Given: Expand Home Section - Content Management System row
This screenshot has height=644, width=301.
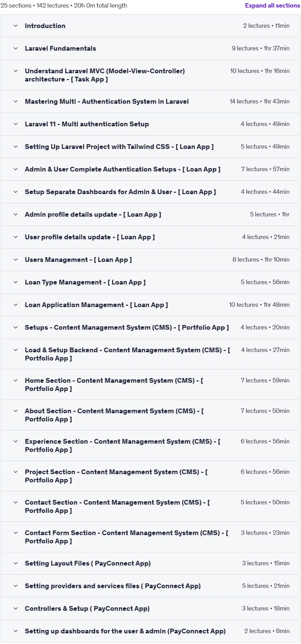Looking at the screenshot, I should pyautogui.click(x=150, y=384).
